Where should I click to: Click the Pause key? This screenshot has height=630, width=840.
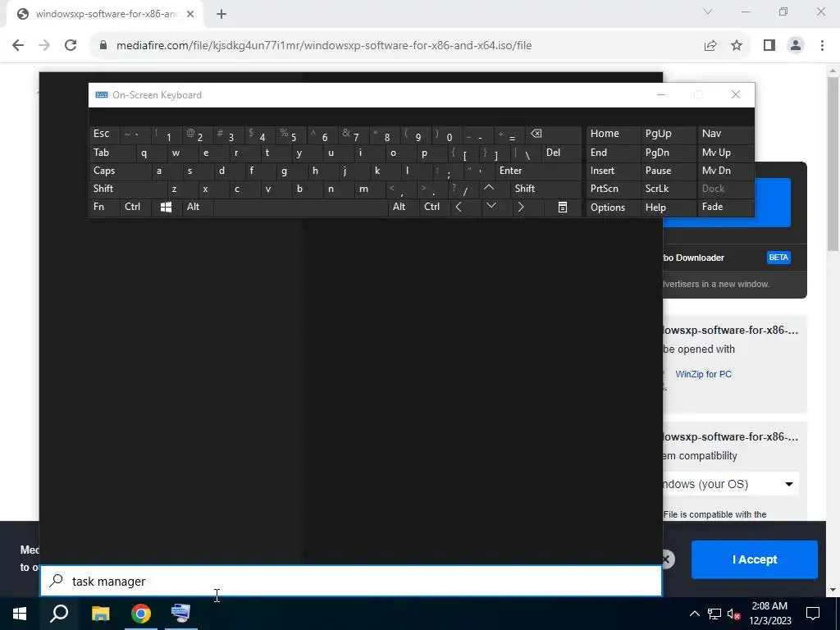668,171
